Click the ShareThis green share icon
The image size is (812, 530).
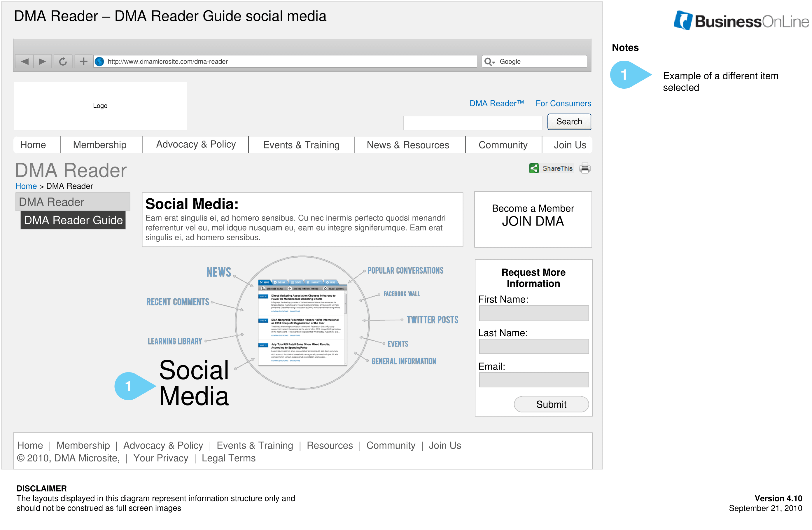tap(534, 168)
